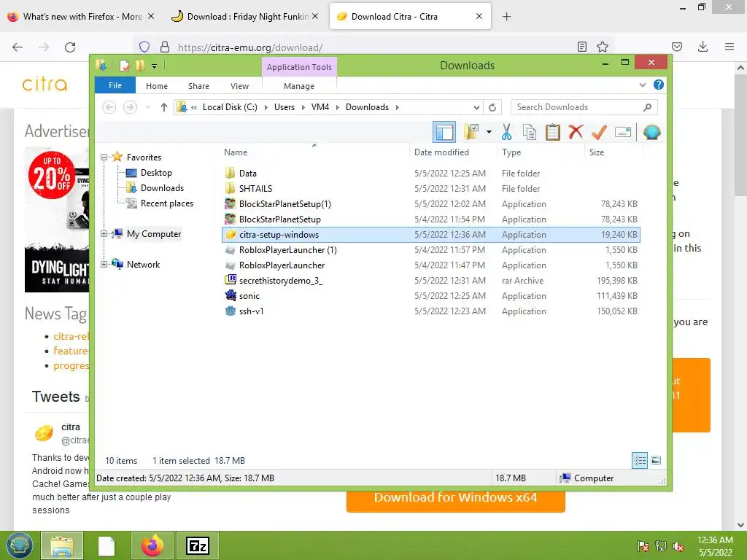Click the Cut scissors icon
This screenshot has width=747, height=560.
click(506, 132)
